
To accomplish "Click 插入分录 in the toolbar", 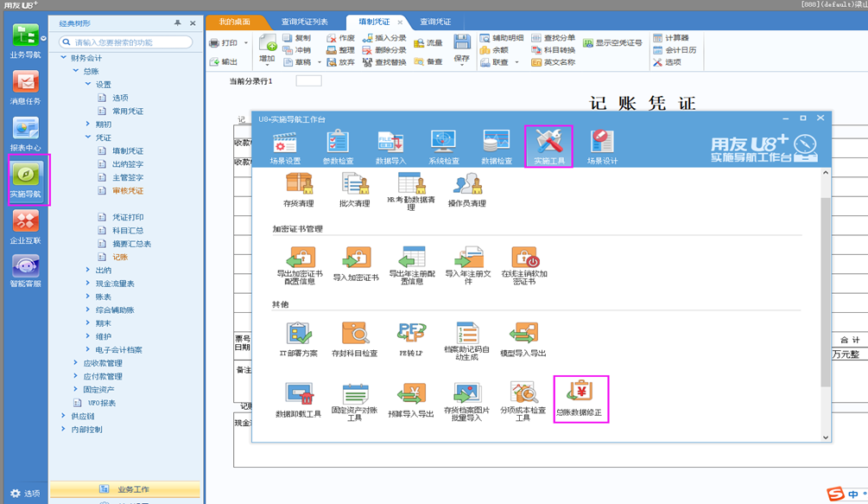I will (384, 38).
